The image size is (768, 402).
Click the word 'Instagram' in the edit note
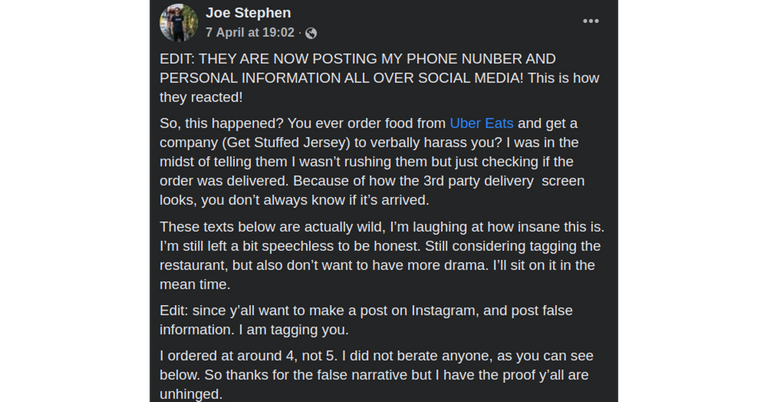tap(444, 310)
